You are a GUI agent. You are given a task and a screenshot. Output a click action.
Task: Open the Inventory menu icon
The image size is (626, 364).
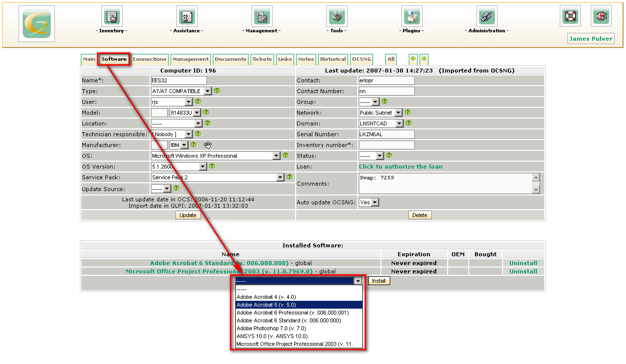pyautogui.click(x=112, y=16)
